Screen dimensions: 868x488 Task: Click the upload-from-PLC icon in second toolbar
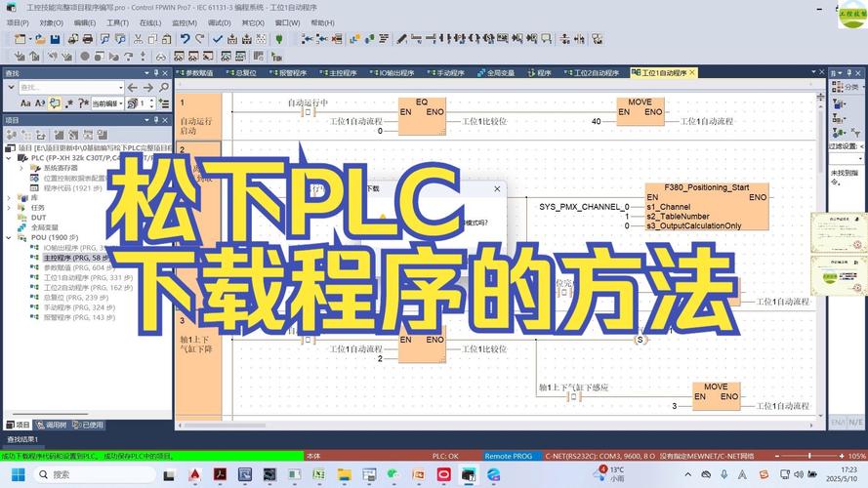[34, 57]
